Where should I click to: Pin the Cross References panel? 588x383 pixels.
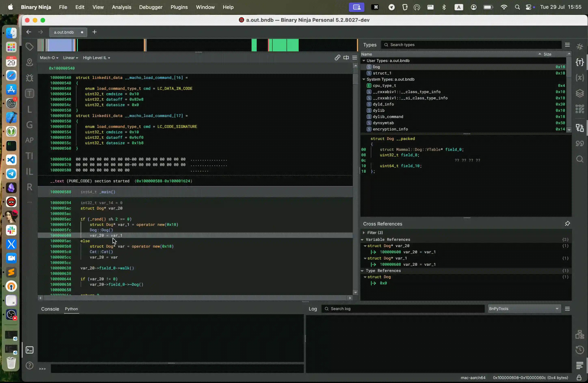(x=567, y=224)
